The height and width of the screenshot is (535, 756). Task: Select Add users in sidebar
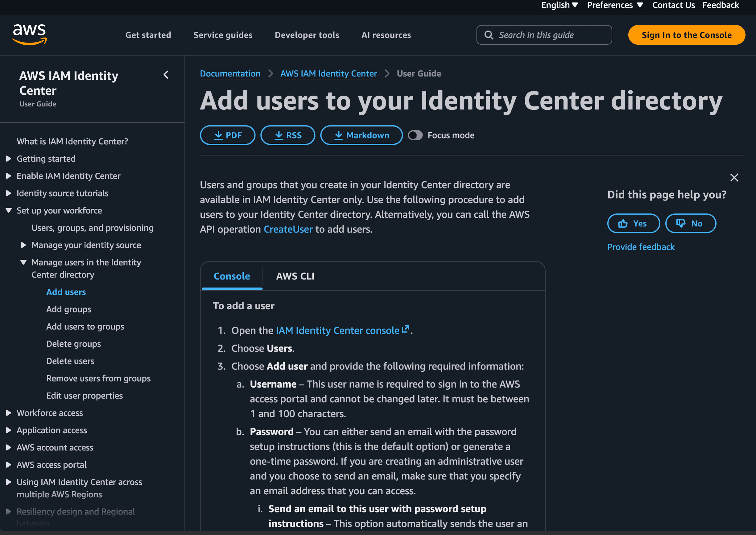[66, 292]
